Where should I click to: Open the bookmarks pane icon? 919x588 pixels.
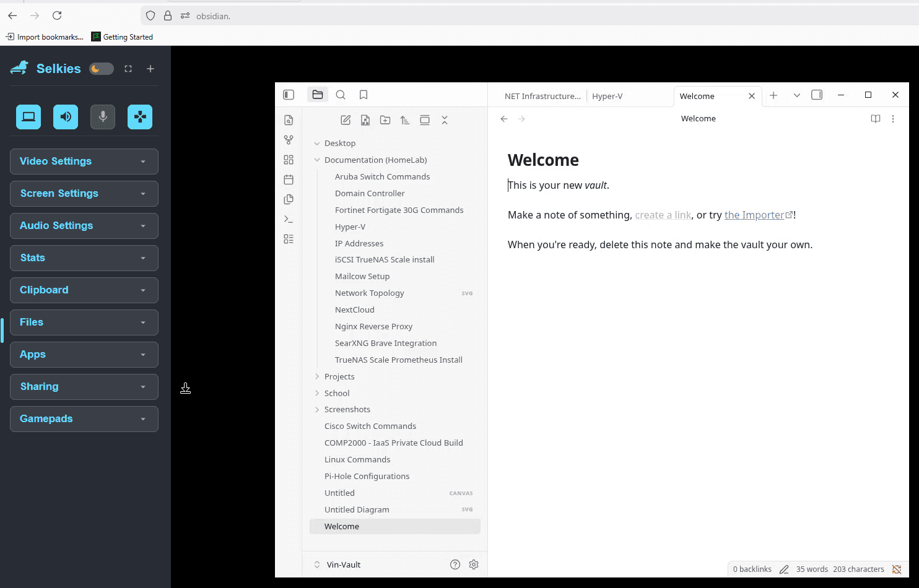364,95
